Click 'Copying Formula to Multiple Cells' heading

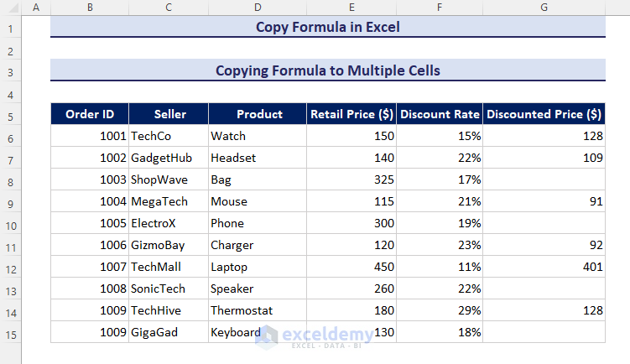point(327,70)
